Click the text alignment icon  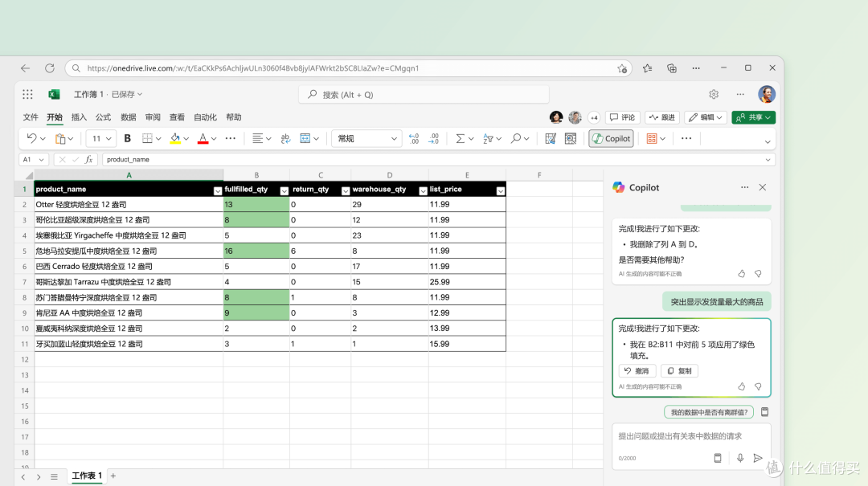coord(257,138)
